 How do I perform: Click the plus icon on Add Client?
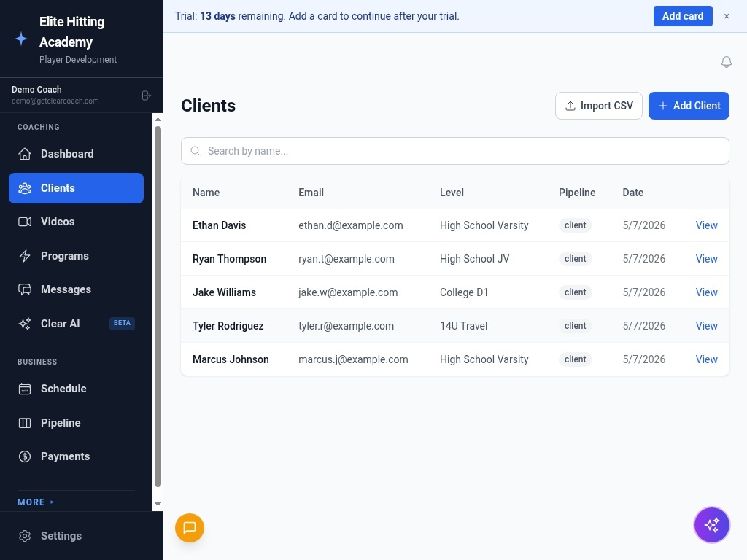(662, 106)
